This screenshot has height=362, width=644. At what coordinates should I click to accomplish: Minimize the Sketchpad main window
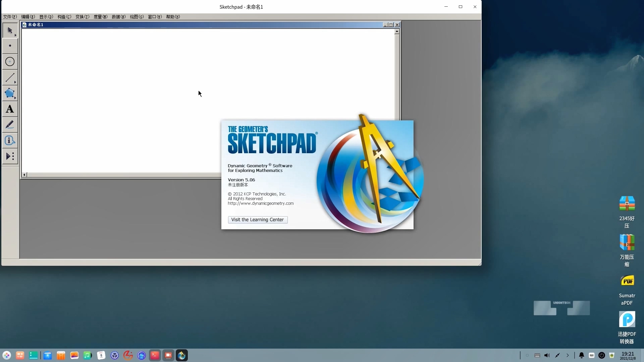[446, 7]
